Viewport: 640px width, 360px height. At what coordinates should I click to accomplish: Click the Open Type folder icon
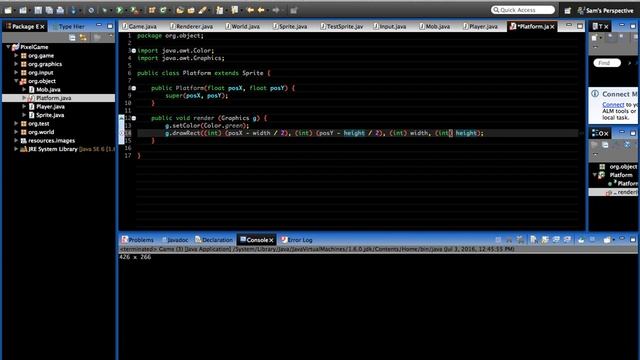[180, 11]
